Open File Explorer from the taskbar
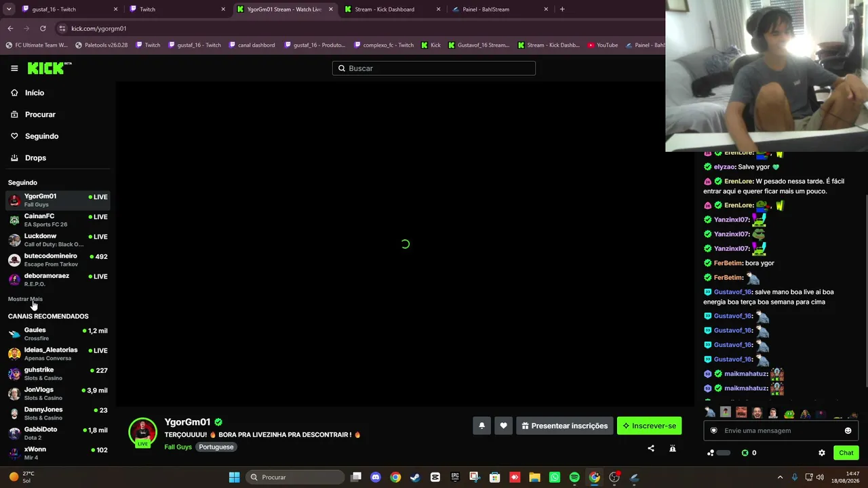 (x=534, y=477)
